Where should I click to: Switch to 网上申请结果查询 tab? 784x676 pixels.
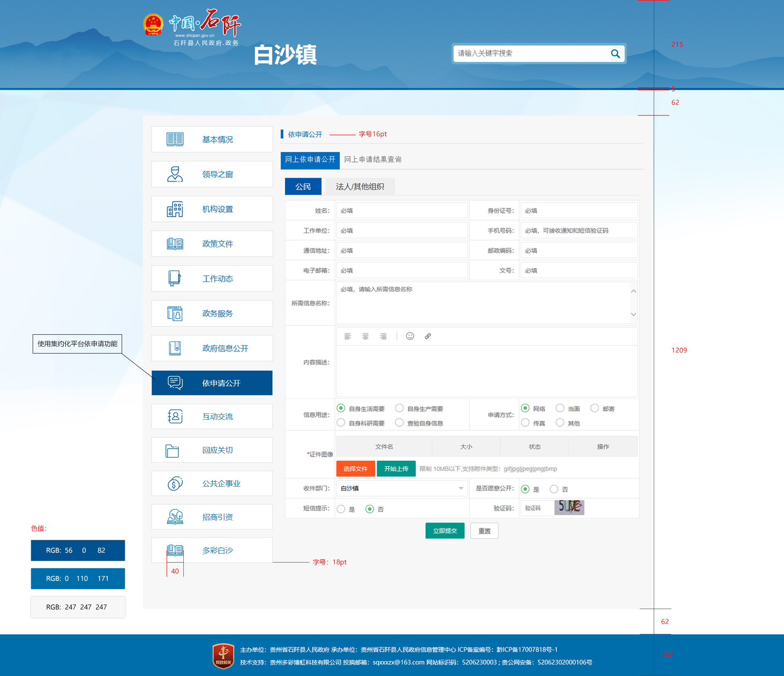tap(372, 160)
